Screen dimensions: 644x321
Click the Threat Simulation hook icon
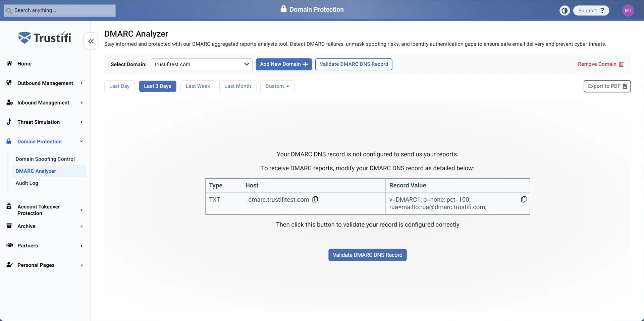coord(9,122)
